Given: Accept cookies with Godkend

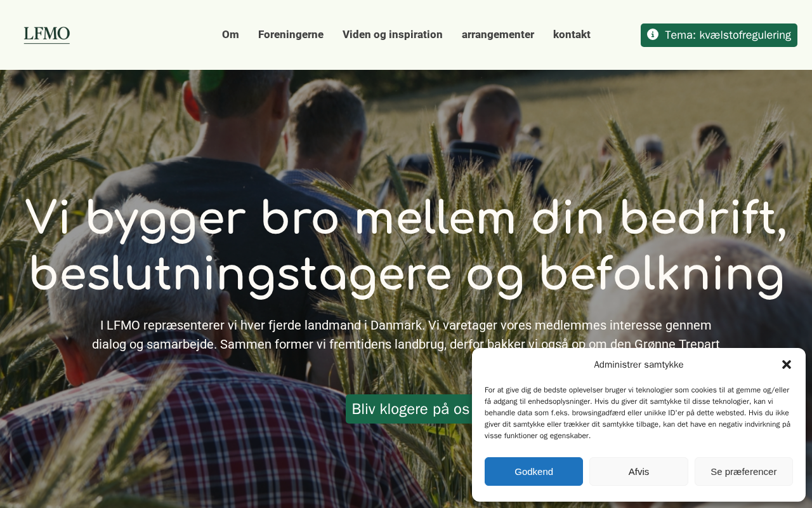Looking at the screenshot, I should point(534,471).
